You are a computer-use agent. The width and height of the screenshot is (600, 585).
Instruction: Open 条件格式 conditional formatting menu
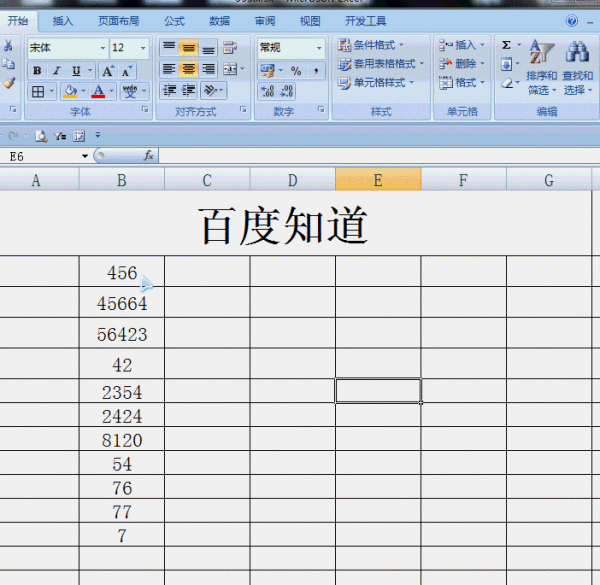pos(370,45)
